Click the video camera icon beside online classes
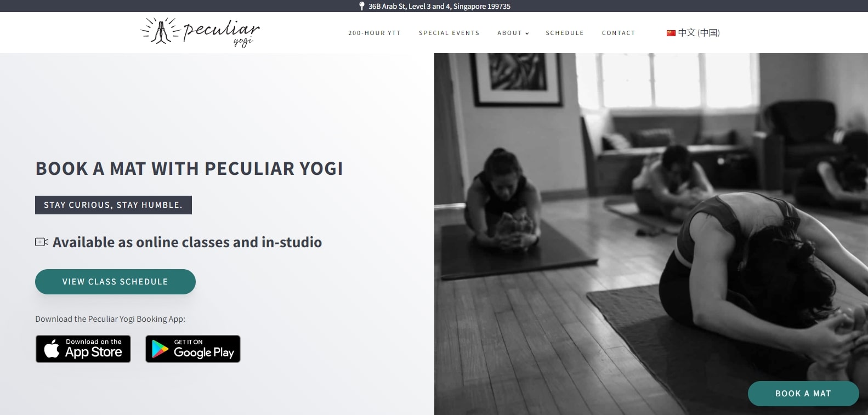 pos(42,242)
